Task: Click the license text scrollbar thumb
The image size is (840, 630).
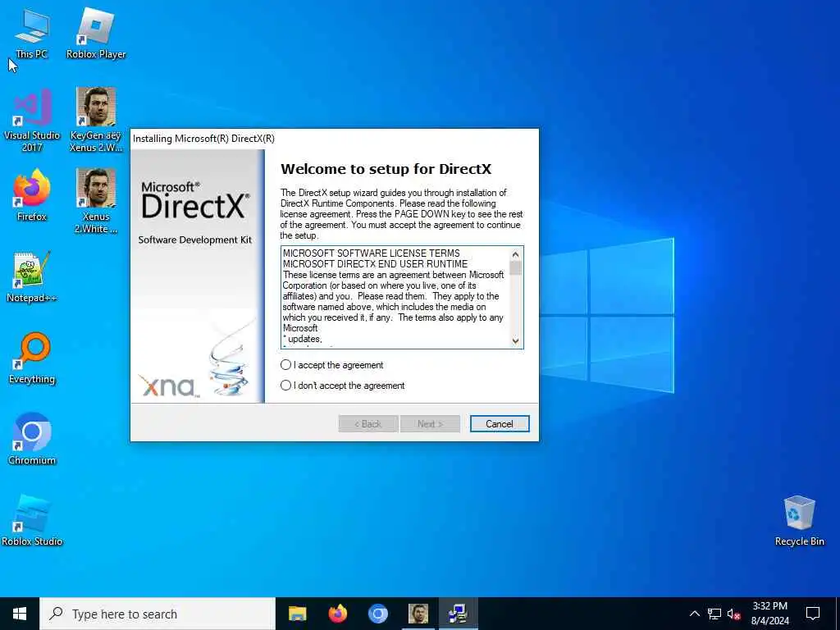Action: pos(515,268)
